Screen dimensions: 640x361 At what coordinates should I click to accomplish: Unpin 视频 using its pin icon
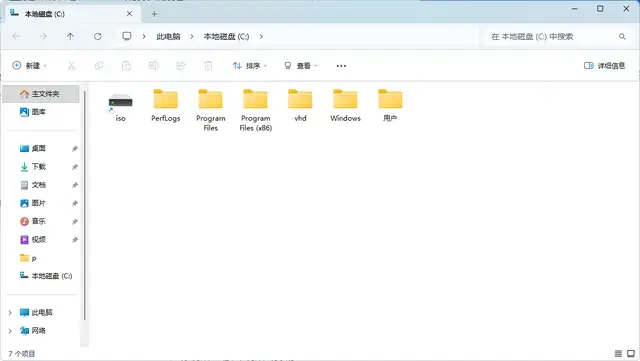click(75, 240)
